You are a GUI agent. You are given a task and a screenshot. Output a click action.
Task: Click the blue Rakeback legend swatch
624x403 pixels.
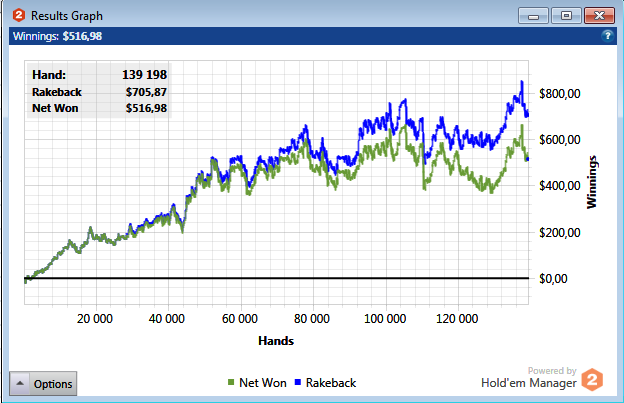[x=297, y=382]
